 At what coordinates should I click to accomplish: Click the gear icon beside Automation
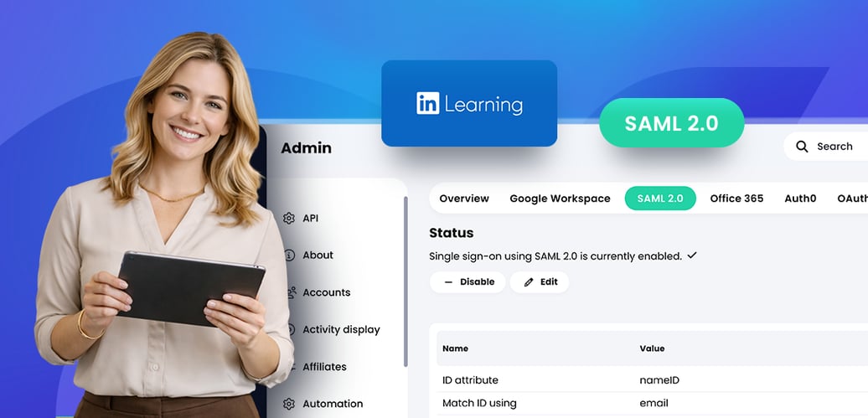coord(289,404)
